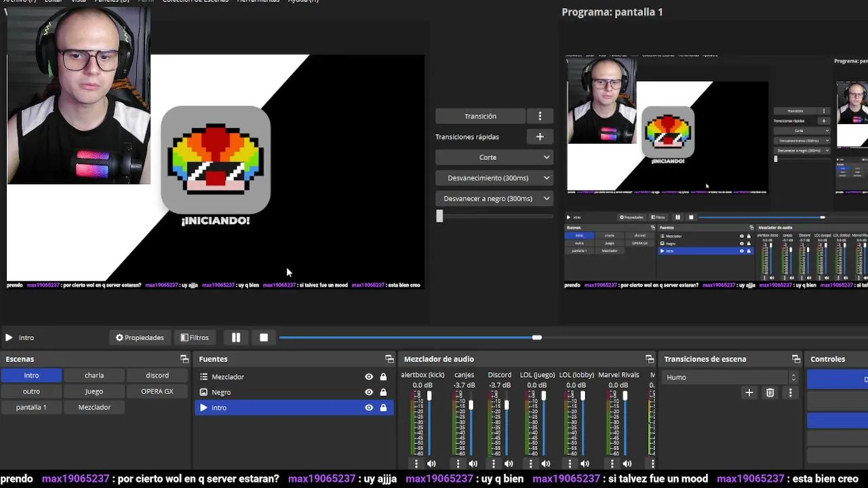The width and height of the screenshot is (868, 488).
Task: Toggle the lock on the Mezclador source
Action: (x=383, y=377)
